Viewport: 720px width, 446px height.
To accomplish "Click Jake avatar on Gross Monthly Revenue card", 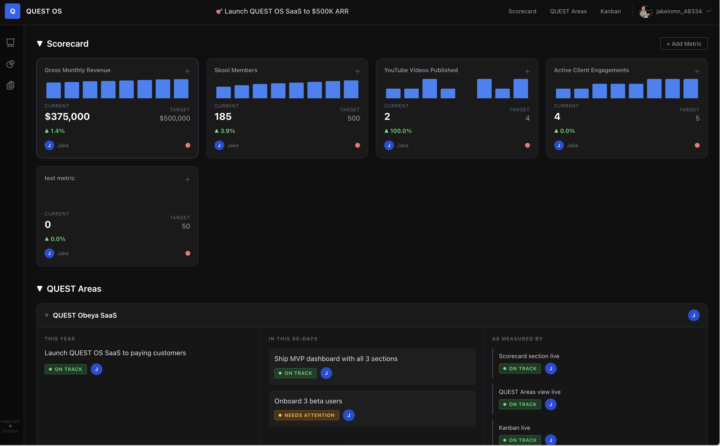I will pos(49,145).
